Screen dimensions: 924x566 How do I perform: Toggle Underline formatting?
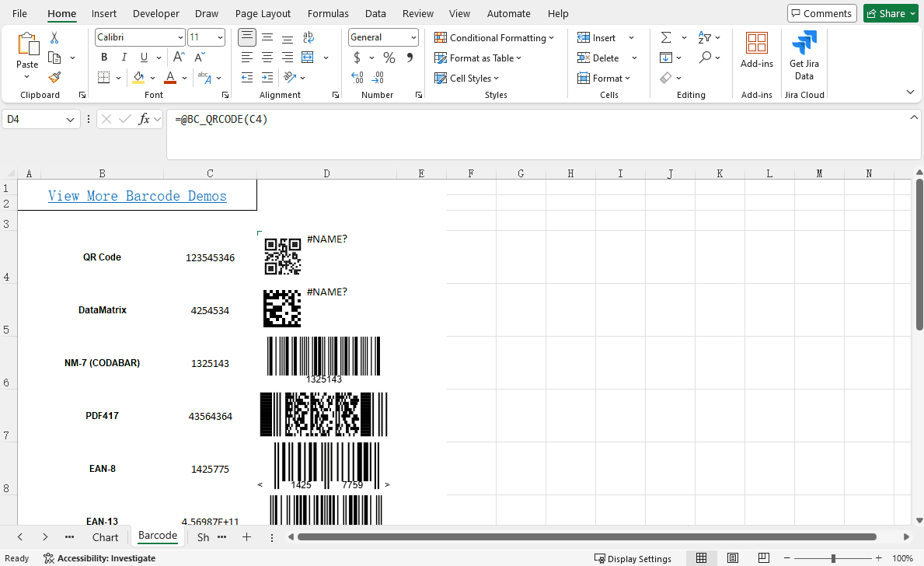[x=144, y=58]
